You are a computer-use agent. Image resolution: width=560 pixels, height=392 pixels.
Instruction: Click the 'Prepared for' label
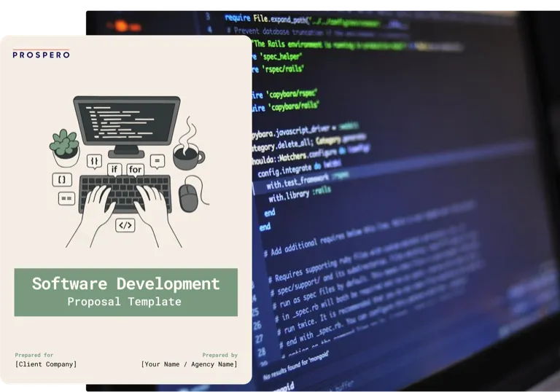tap(34, 355)
